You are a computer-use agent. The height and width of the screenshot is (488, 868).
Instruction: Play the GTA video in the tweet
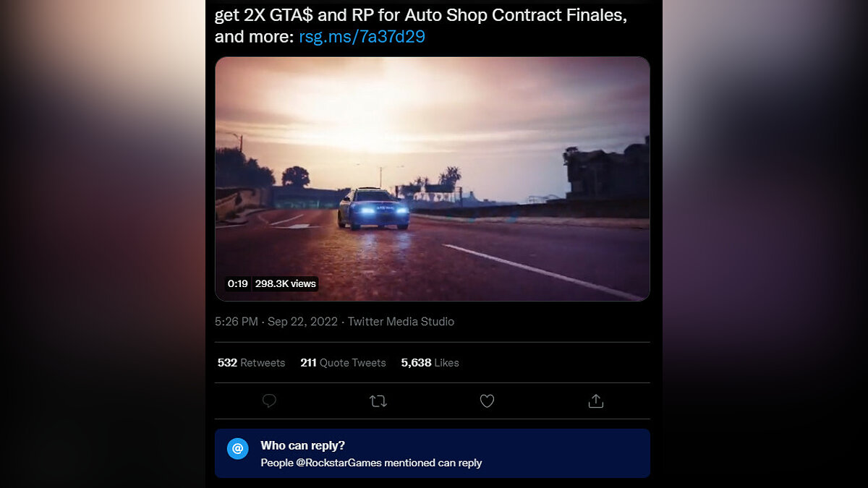click(x=433, y=179)
